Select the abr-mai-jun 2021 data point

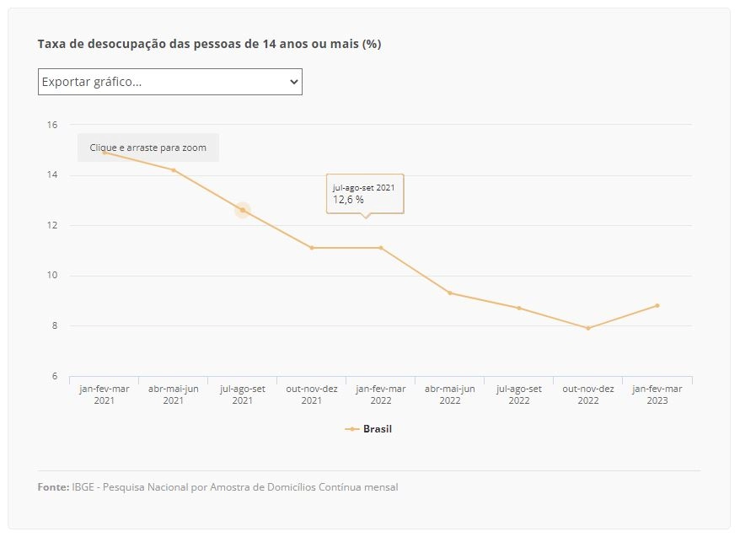[174, 170]
